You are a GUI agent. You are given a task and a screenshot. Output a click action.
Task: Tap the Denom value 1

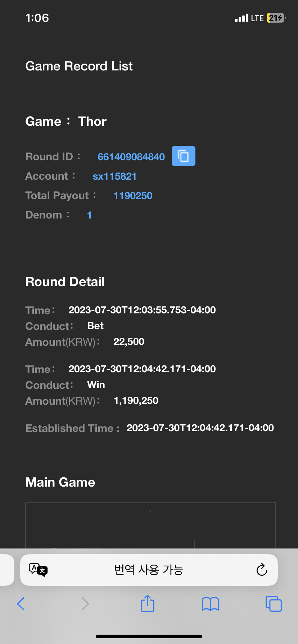(89, 215)
